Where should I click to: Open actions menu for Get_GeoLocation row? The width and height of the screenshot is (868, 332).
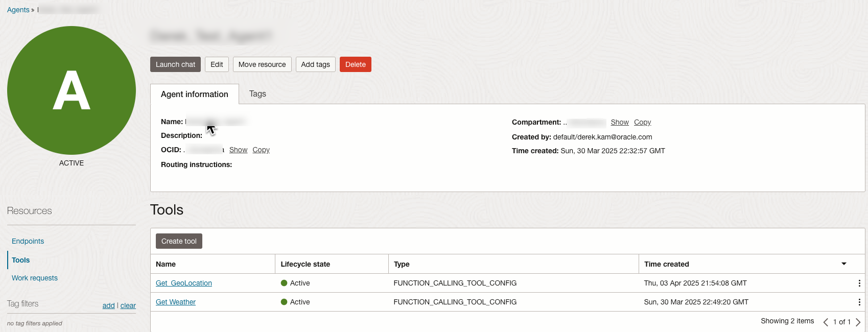tap(859, 283)
